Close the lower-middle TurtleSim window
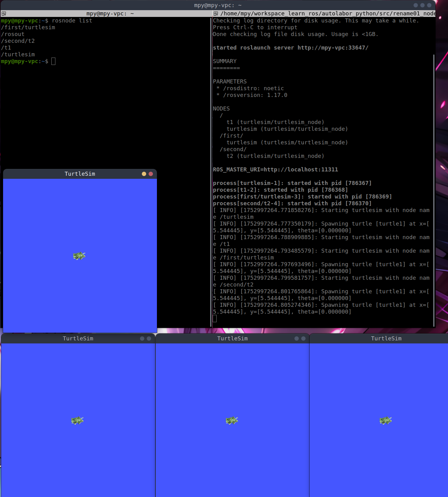 coord(303,339)
